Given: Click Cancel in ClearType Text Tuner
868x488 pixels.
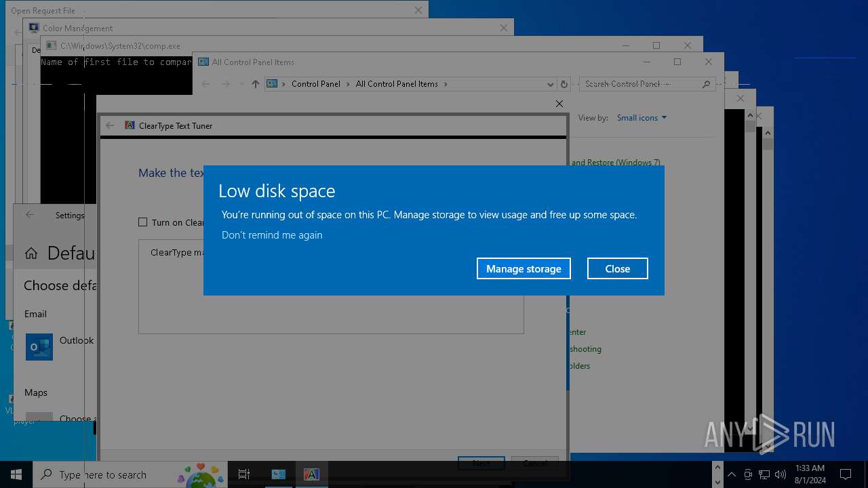Looking at the screenshot, I should (534, 463).
